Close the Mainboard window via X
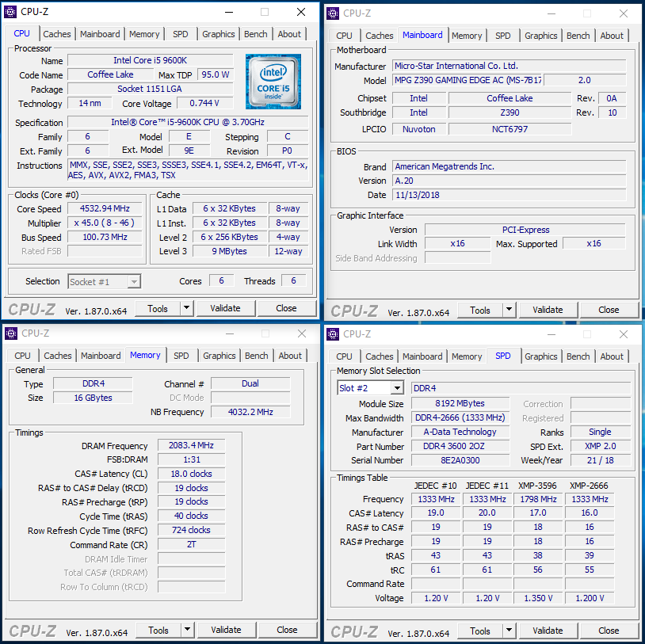 (624, 14)
